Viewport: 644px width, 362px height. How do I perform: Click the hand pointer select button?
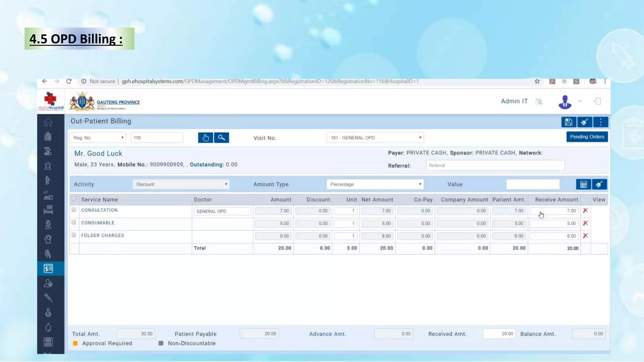click(205, 138)
